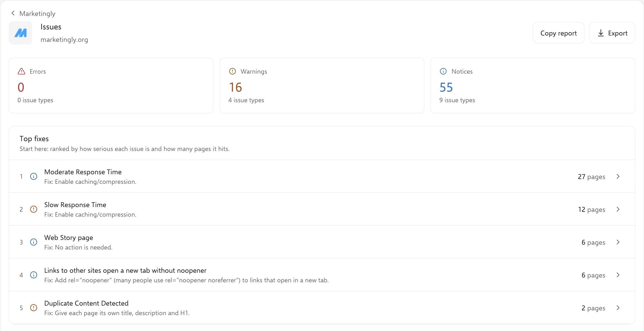This screenshot has width=644, height=331.
Task: Click the info icon beside noopener links issue
Action: 34,275
